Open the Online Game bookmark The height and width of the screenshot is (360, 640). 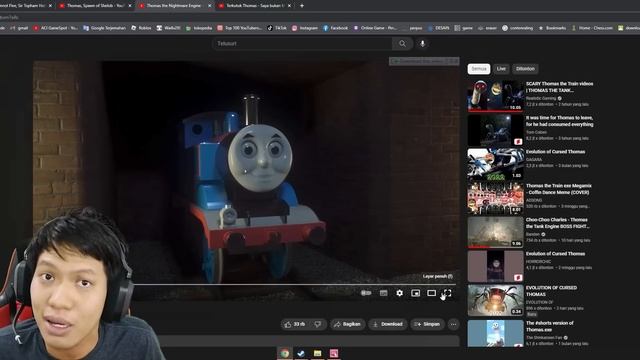point(375,28)
